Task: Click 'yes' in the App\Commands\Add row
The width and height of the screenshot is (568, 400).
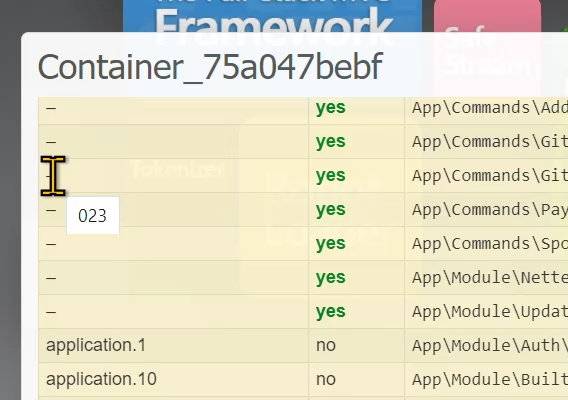Action: click(x=331, y=108)
